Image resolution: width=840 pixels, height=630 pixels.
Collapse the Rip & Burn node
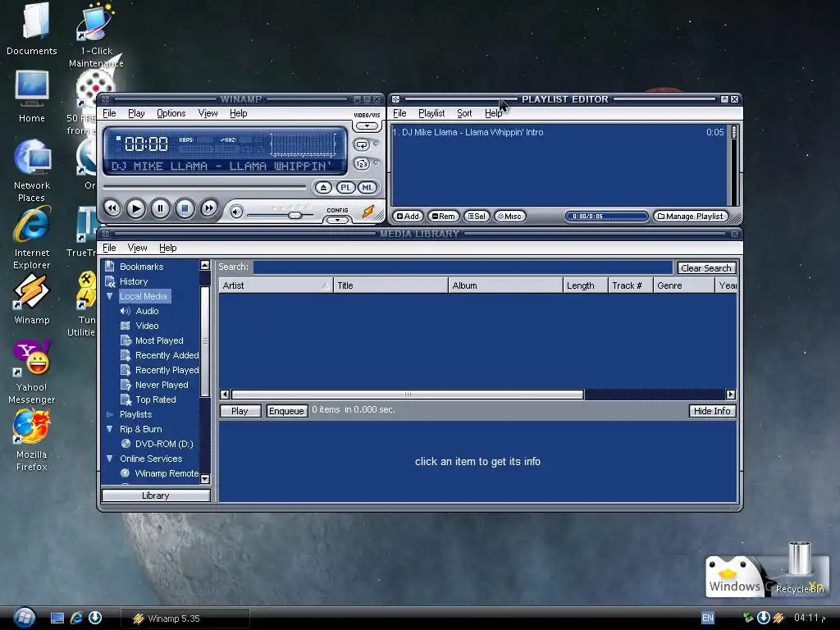click(109, 428)
